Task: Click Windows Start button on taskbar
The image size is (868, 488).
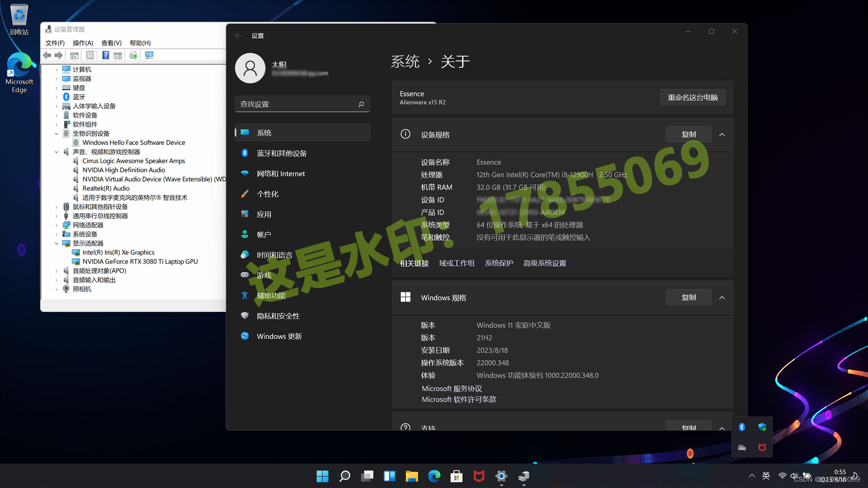Action: click(322, 476)
